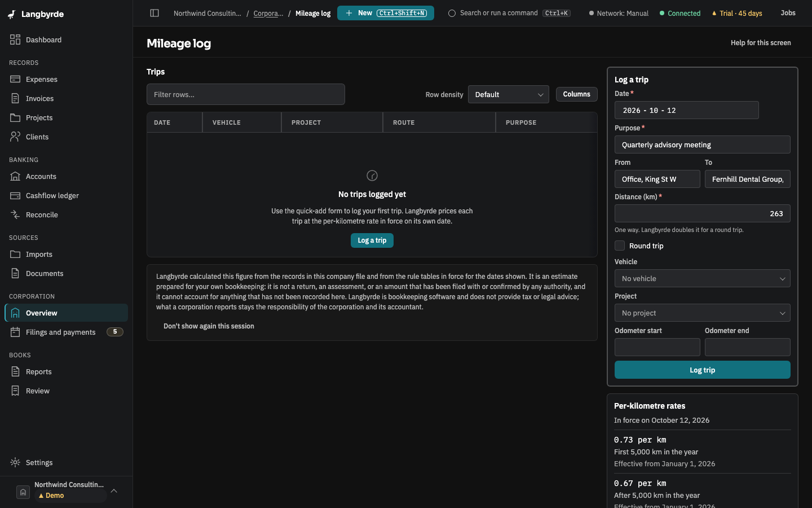Click Log a trip in empty state
Viewport: 812px width, 508px height.
[x=372, y=240]
